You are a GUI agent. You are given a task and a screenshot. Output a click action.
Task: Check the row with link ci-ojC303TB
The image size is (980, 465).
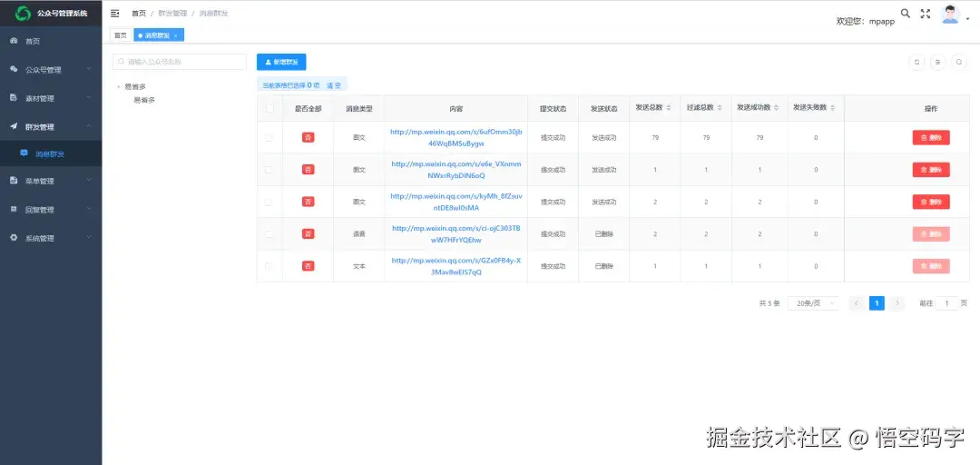[x=269, y=234]
